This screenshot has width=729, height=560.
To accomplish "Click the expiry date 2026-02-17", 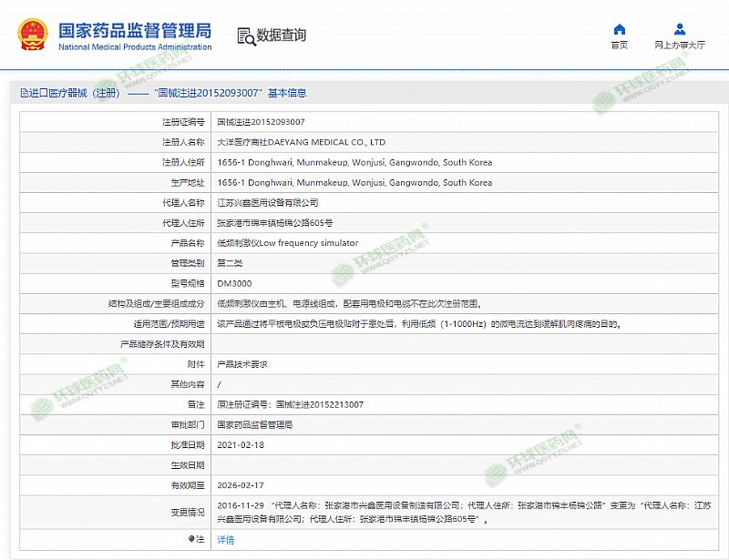I will [241, 485].
